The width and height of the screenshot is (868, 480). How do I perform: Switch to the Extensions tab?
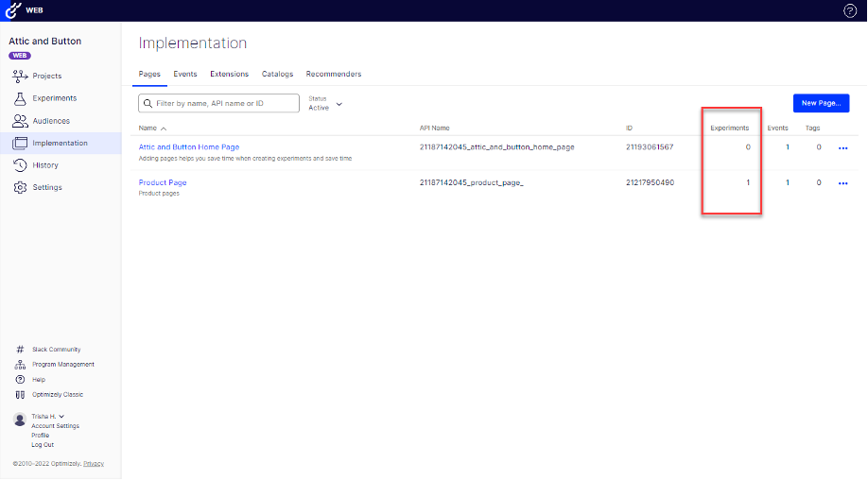(229, 74)
